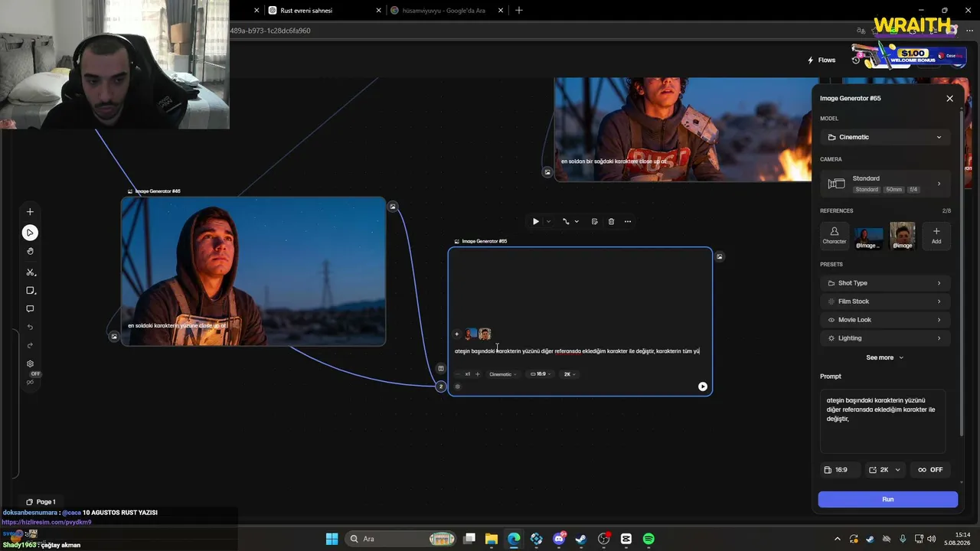The image size is (980, 551).
Task: Click left image port of Image Generator #46
Action: click(114, 336)
